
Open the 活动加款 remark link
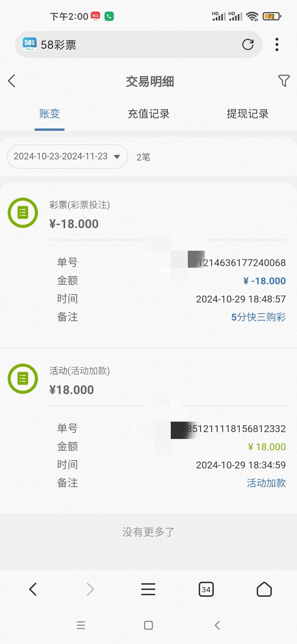266,483
